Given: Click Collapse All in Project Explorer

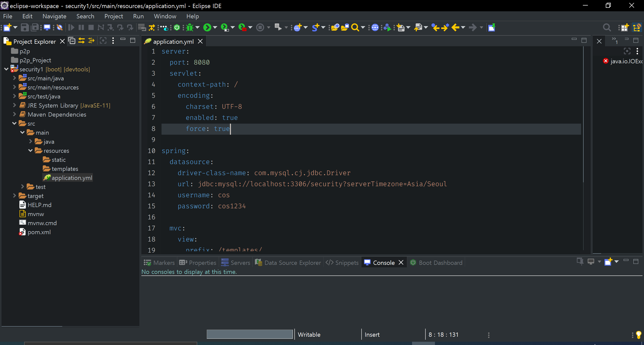Looking at the screenshot, I should point(72,41).
